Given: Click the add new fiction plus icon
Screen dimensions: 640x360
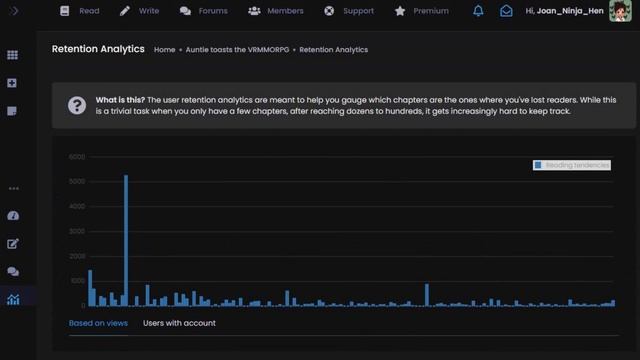Looking at the screenshot, I should [12, 83].
